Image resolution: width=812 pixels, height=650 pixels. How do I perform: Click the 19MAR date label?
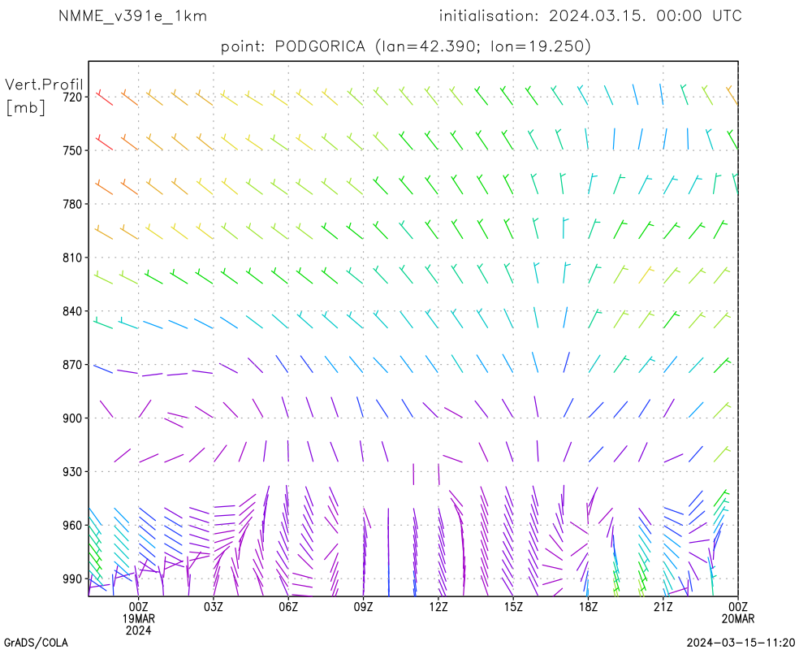pos(138,618)
